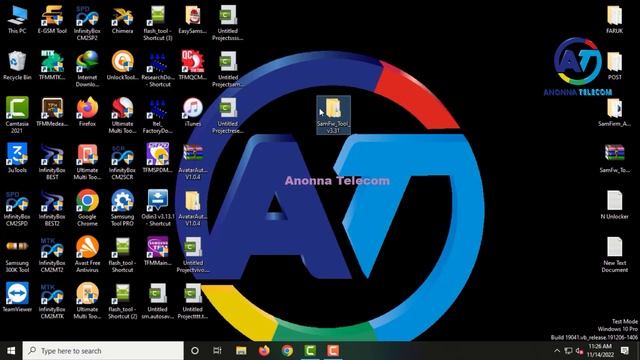Select the Odin3 v3.13.1 Shortcut icon
The width and height of the screenshot is (640, 360).
[x=158, y=208]
